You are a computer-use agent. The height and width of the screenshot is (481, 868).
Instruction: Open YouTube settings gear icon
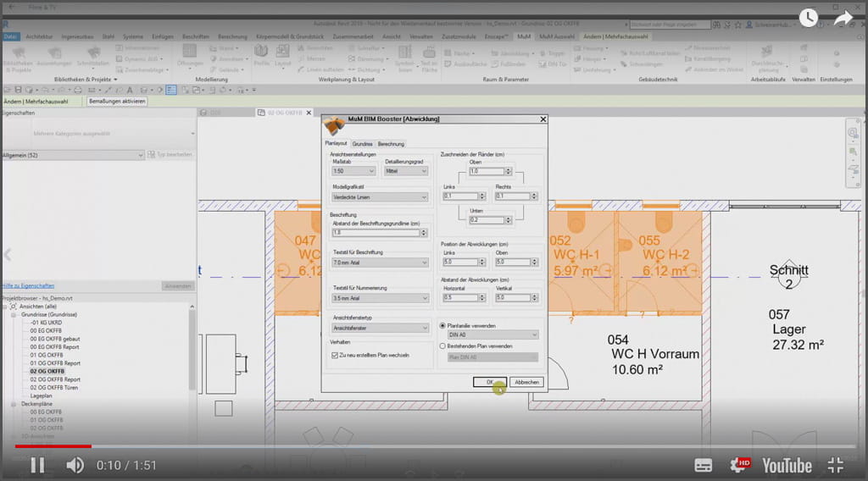pyautogui.click(x=739, y=464)
